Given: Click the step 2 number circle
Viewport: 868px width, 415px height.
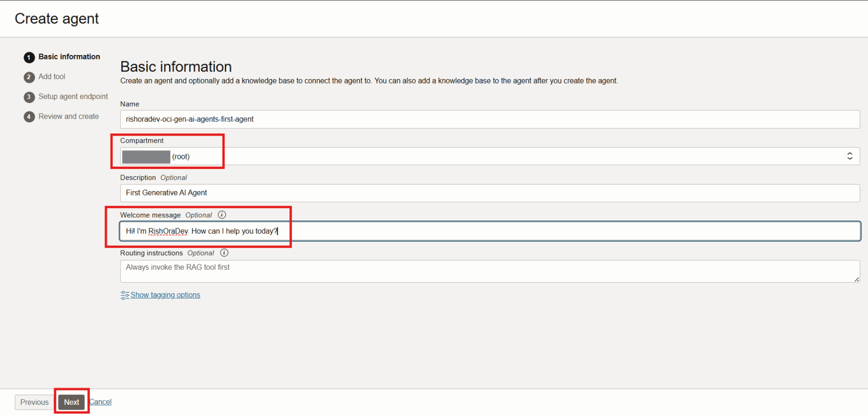Looking at the screenshot, I should [29, 77].
